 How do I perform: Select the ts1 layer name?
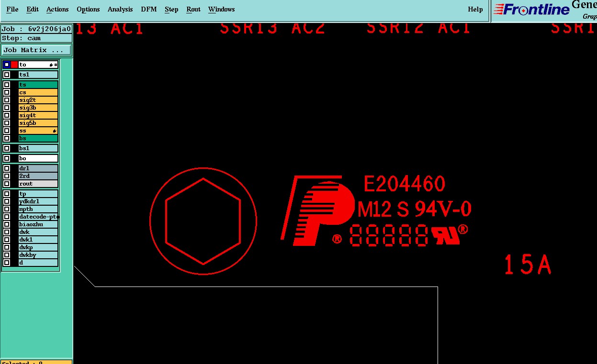tap(38, 75)
